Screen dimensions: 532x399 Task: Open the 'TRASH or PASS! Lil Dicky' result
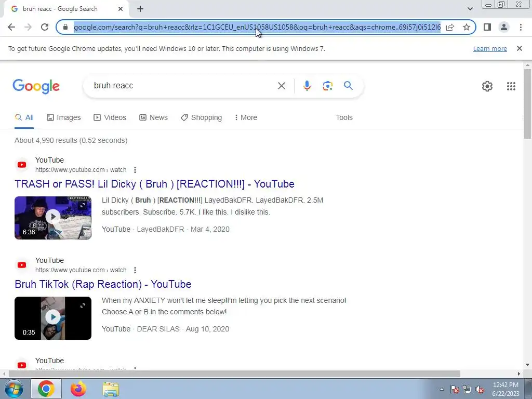tap(154, 184)
